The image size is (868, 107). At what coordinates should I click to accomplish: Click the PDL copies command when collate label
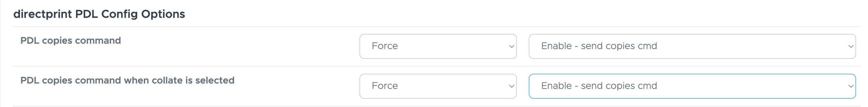click(127, 80)
